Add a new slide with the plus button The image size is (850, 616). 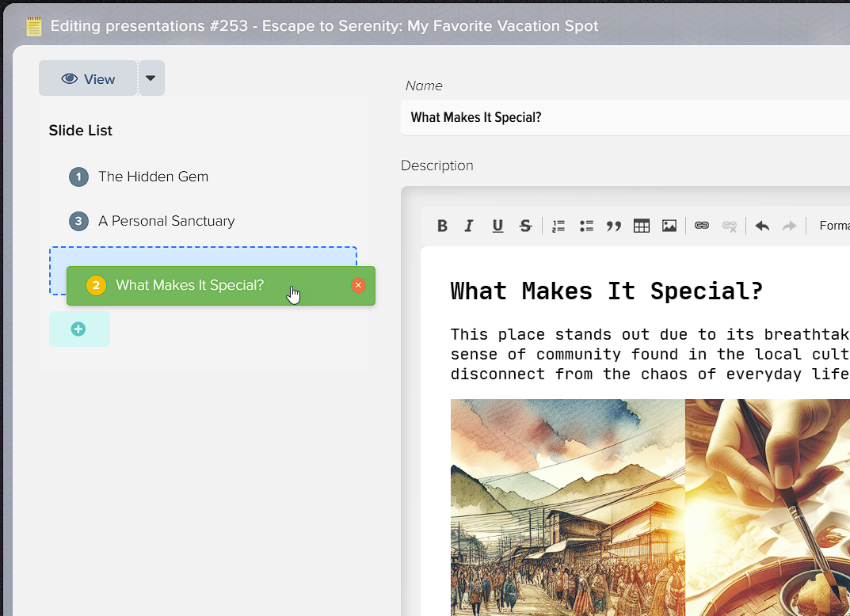(x=79, y=329)
